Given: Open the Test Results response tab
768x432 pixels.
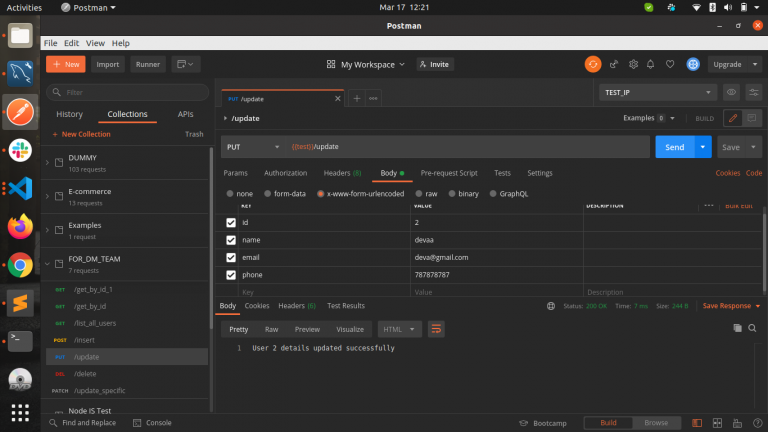Looking at the screenshot, I should (346, 306).
